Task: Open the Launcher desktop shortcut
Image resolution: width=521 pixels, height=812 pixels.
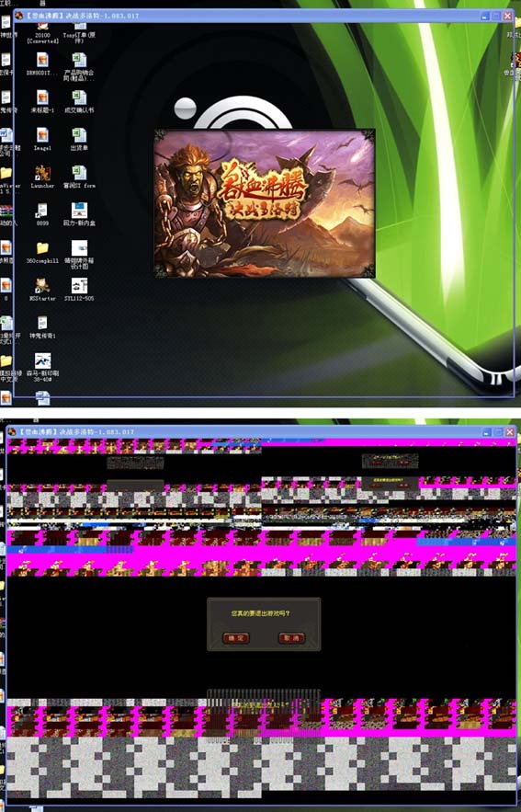Action: (x=42, y=174)
